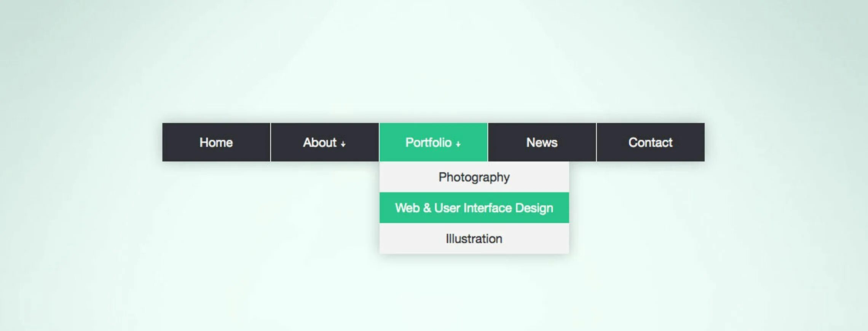Select the highlighted Portfolio menu item
Image resolution: width=868 pixels, height=331 pixels.
click(x=433, y=142)
